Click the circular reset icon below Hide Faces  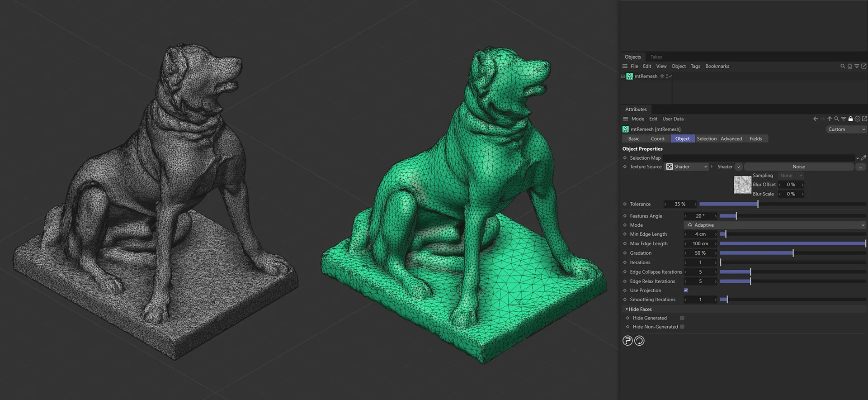pyautogui.click(x=639, y=341)
